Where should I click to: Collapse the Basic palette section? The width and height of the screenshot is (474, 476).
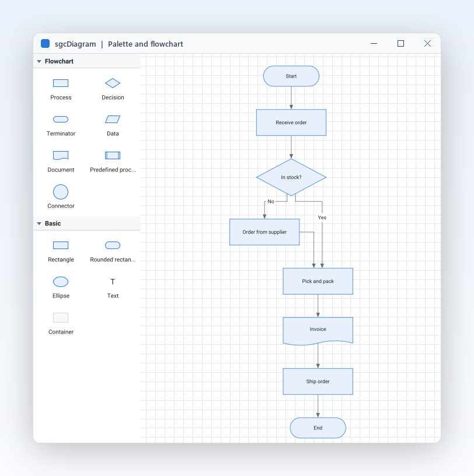[x=39, y=223]
